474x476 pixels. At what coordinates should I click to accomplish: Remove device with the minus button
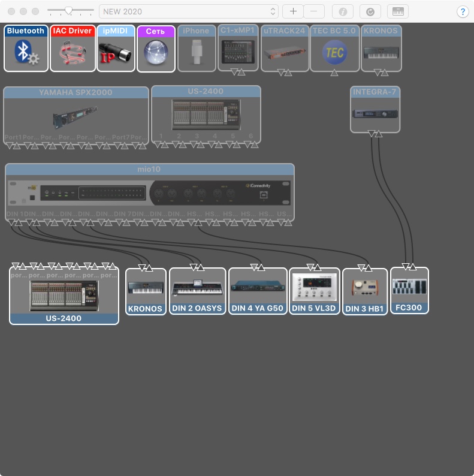click(x=314, y=11)
